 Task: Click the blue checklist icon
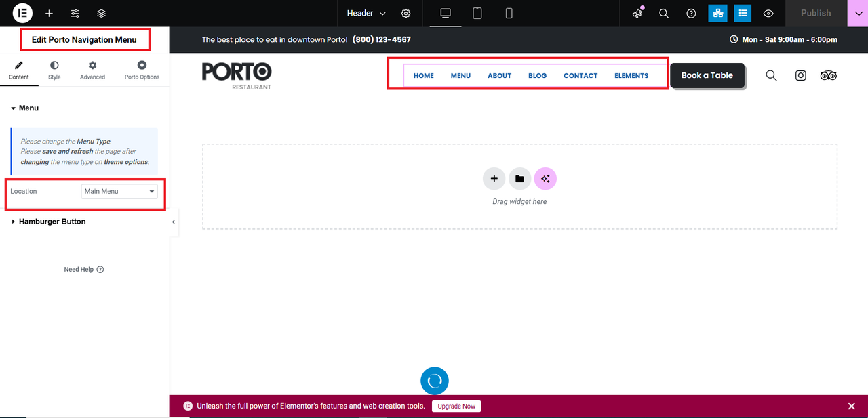[743, 13]
